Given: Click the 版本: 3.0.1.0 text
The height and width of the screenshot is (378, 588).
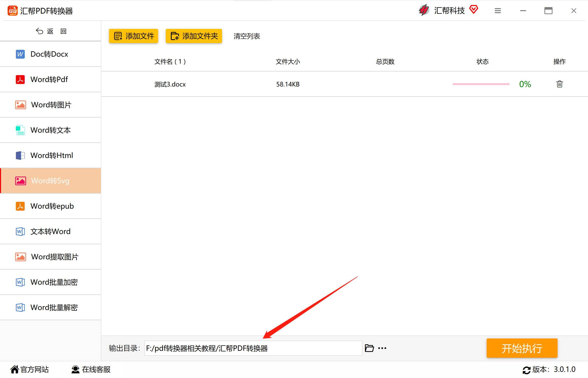Looking at the screenshot, I should click(554, 370).
